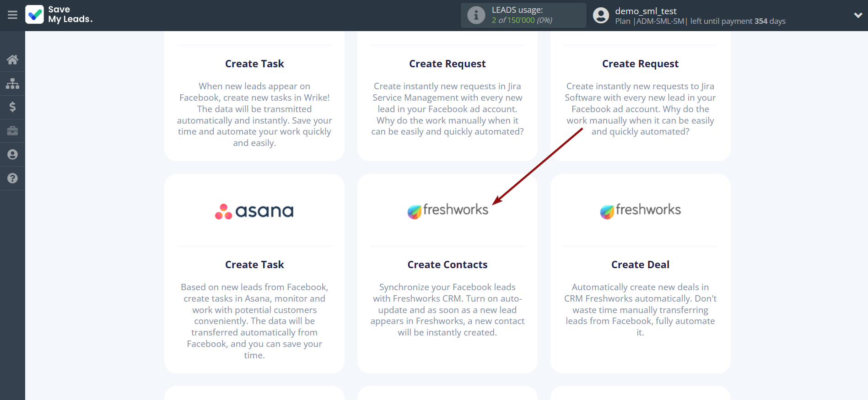This screenshot has height=400, width=868.
Task: Click the Save My Leads logo
Action: click(59, 15)
